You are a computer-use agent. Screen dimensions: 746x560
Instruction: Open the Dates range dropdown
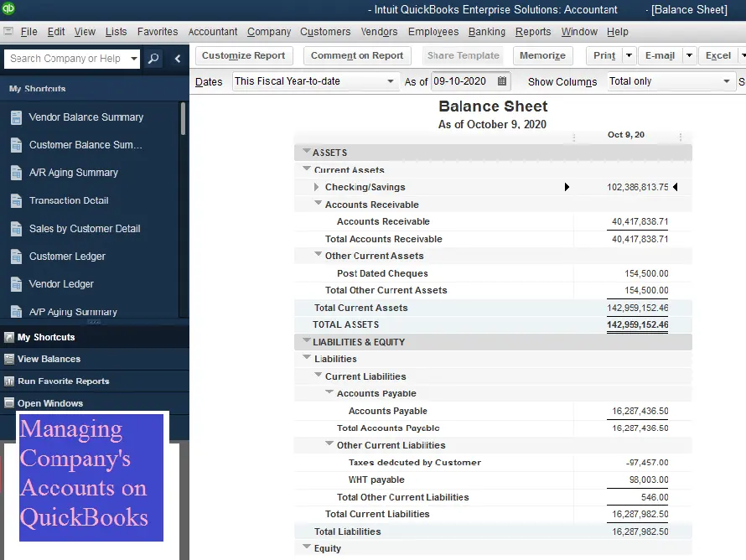click(390, 81)
